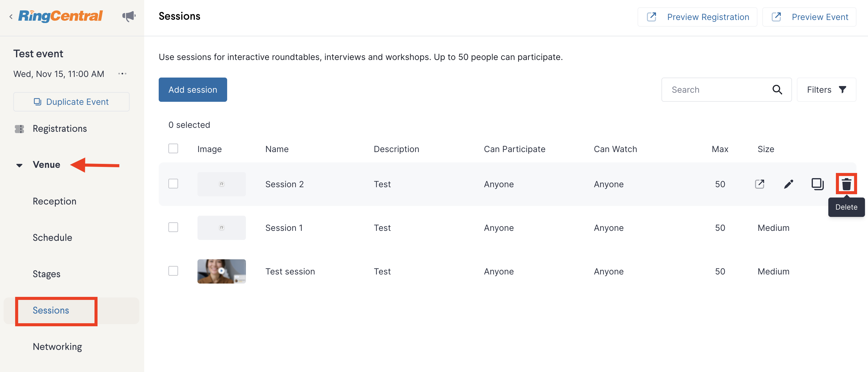The image size is (868, 372).
Task: Open the Networking page
Action: pos(57,346)
